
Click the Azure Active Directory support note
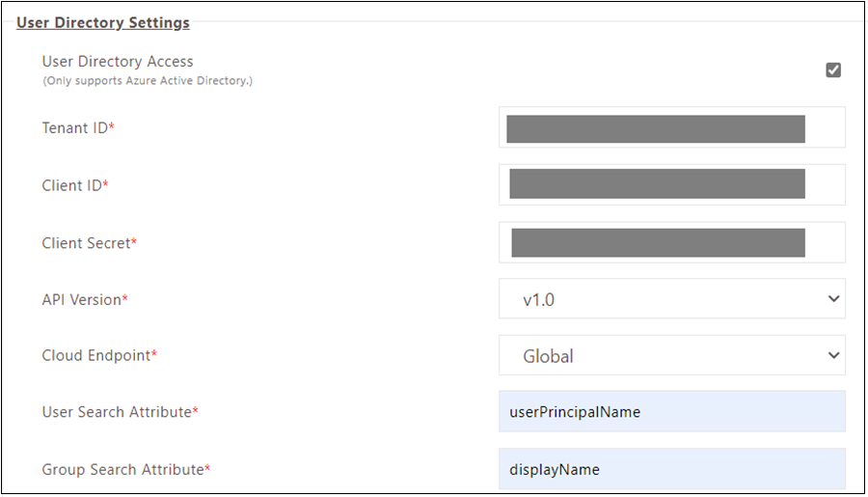[x=148, y=81]
